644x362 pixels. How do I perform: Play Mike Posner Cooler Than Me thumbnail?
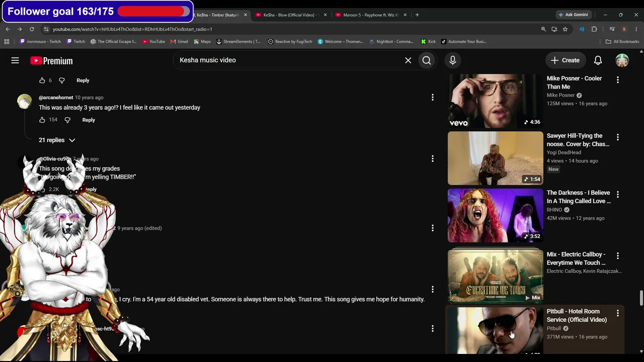[496, 101]
